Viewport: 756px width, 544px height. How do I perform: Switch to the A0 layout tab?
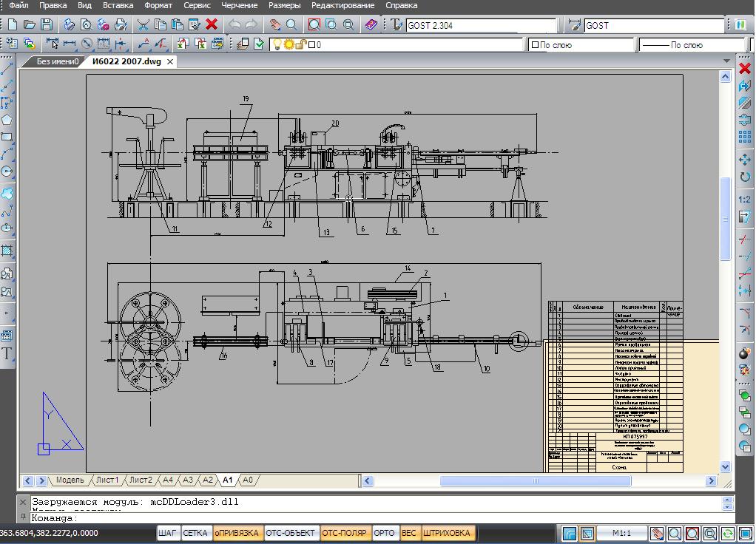click(247, 480)
